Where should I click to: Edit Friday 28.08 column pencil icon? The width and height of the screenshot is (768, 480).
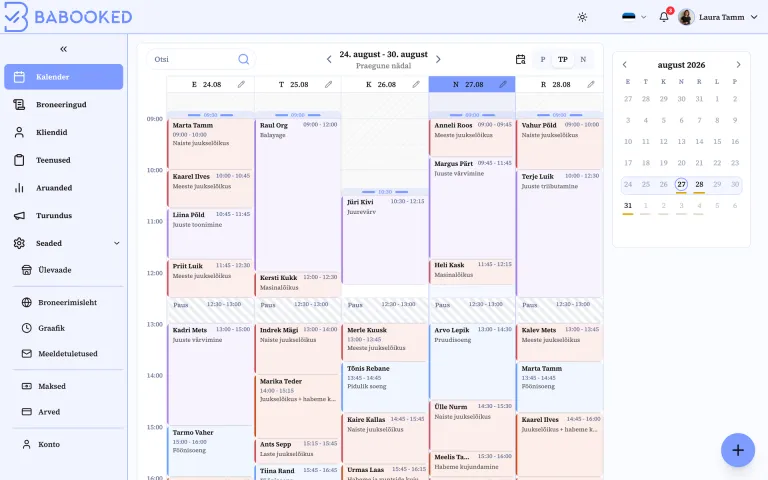[x=591, y=84]
